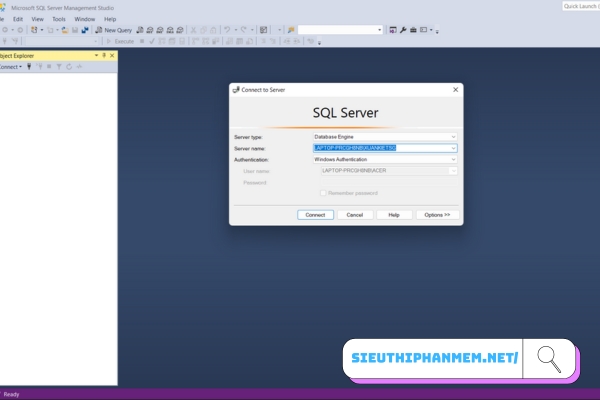Click the Object Explorer Filter funnel icon
The height and width of the screenshot is (400, 600).
tap(59, 67)
